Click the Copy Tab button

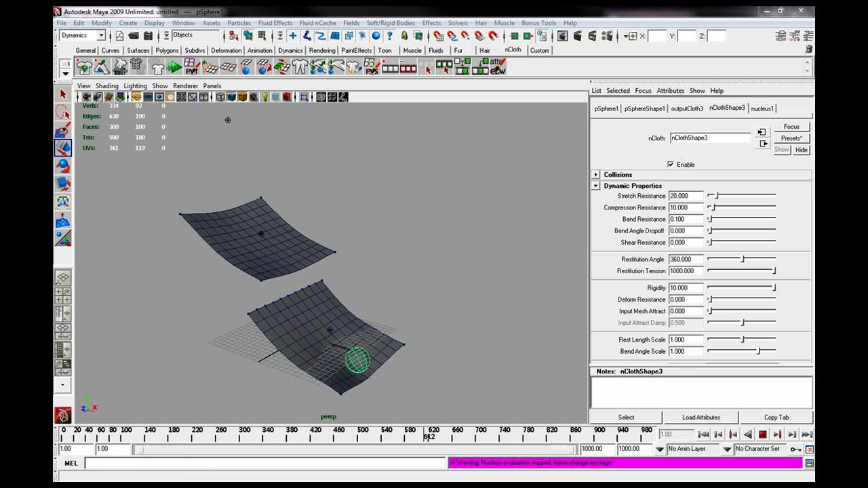pyautogui.click(x=776, y=418)
